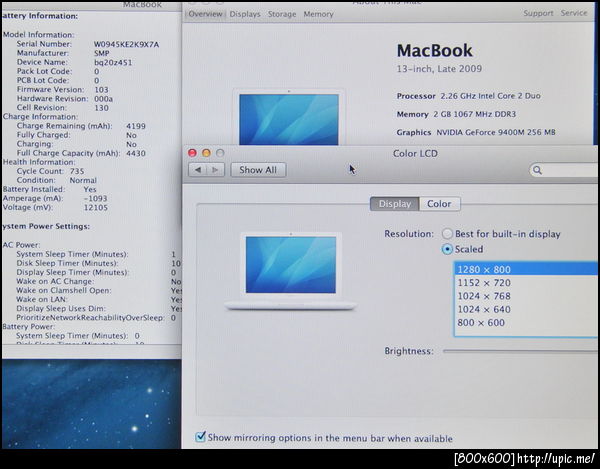Click Service link in About This Mac

[574, 13]
